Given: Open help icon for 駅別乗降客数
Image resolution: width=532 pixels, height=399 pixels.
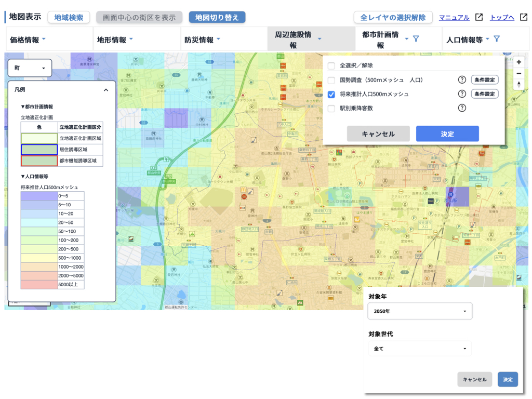Looking at the screenshot, I should coord(461,108).
